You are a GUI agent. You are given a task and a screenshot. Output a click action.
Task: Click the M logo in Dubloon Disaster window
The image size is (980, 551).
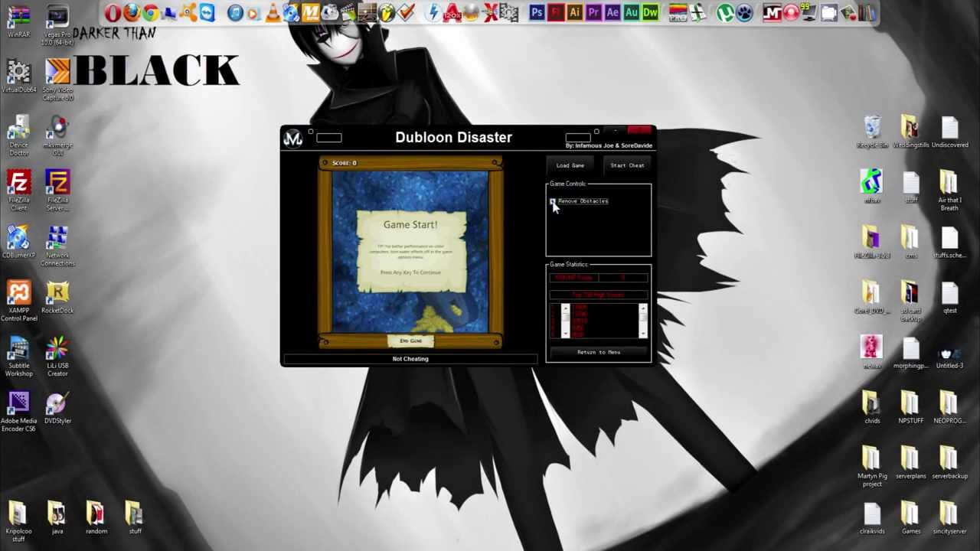(292, 138)
